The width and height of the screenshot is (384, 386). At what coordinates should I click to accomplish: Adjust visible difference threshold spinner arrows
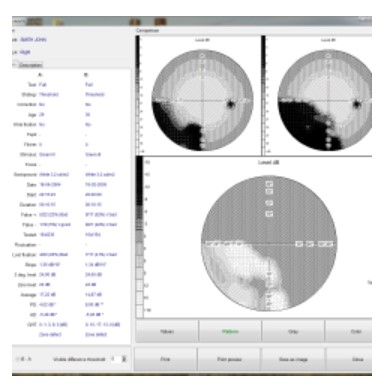click(x=124, y=359)
